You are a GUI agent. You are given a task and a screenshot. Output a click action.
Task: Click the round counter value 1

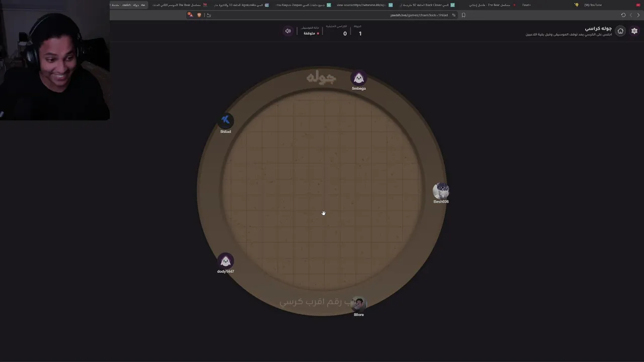click(x=360, y=34)
